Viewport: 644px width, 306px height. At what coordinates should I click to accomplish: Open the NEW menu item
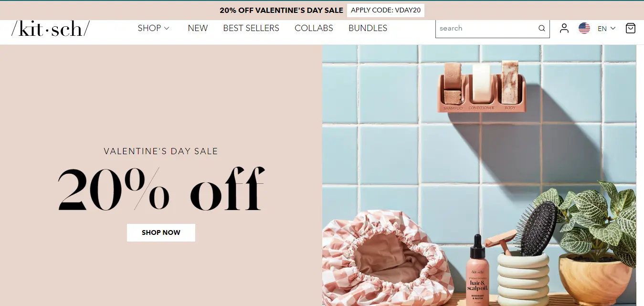(x=198, y=28)
